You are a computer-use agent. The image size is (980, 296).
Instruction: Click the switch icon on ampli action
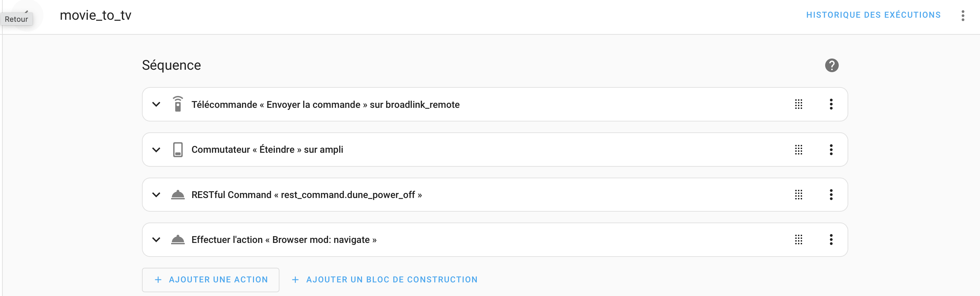click(x=178, y=149)
